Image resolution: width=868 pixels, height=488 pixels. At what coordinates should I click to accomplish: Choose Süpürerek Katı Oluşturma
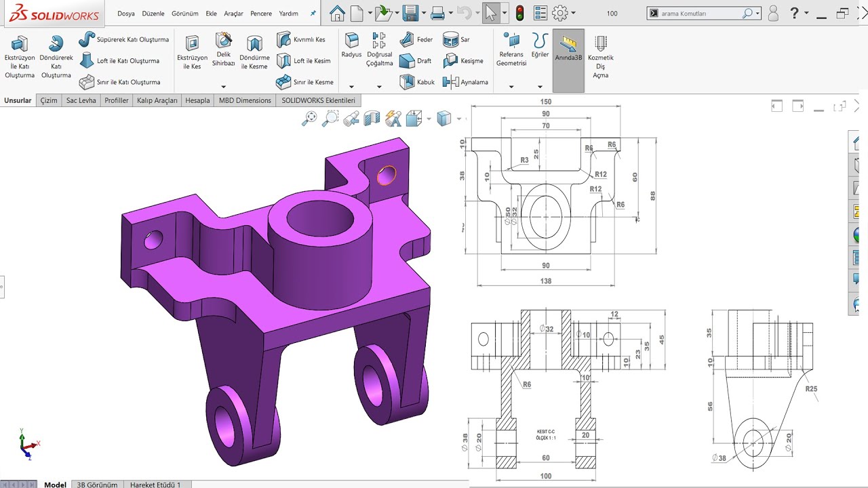click(124, 39)
